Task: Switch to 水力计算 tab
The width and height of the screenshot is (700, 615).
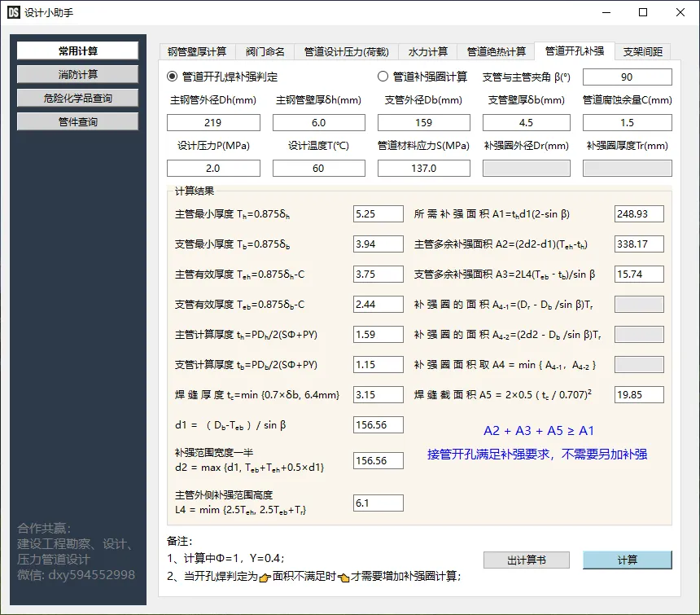Action: pos(427,52)
